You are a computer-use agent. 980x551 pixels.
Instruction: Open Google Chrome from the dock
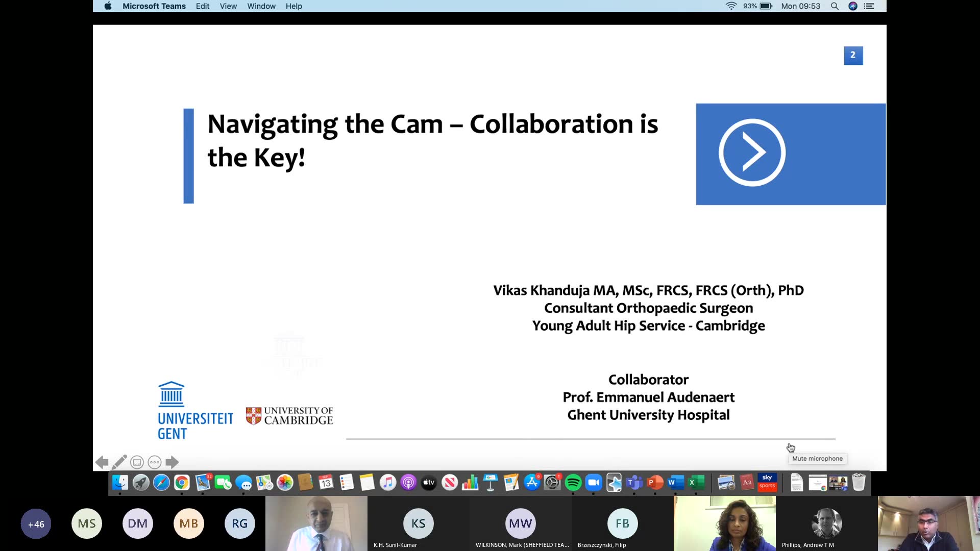coord(182,482)
